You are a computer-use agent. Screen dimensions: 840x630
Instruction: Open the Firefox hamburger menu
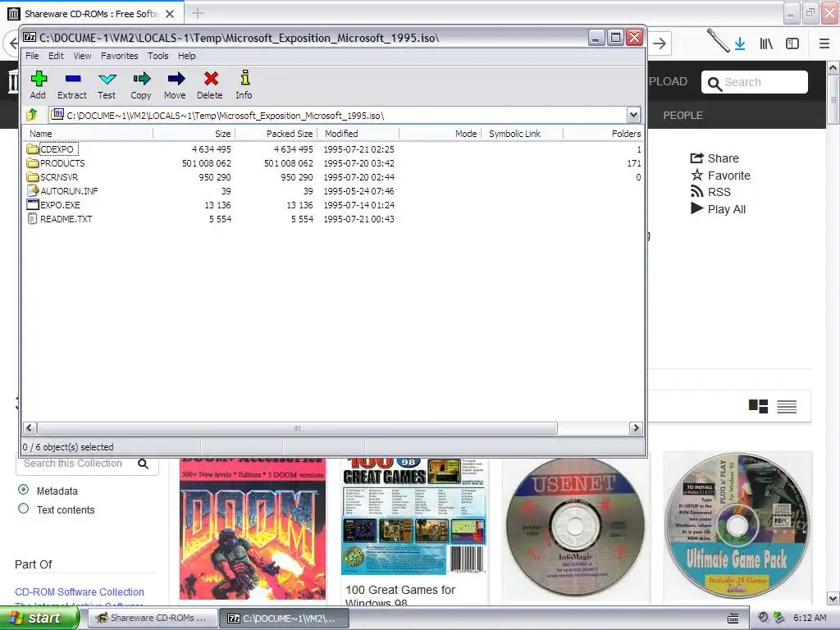[x=824, y=43]
